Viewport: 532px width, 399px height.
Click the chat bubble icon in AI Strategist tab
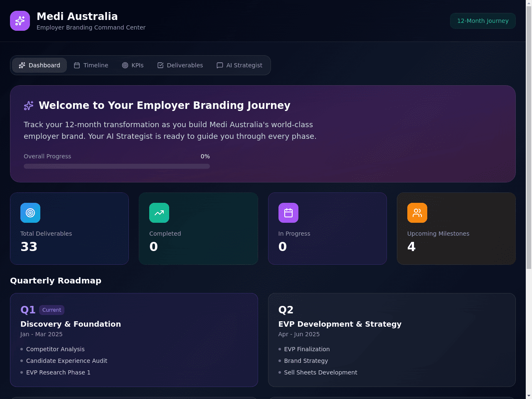(220, 65)
